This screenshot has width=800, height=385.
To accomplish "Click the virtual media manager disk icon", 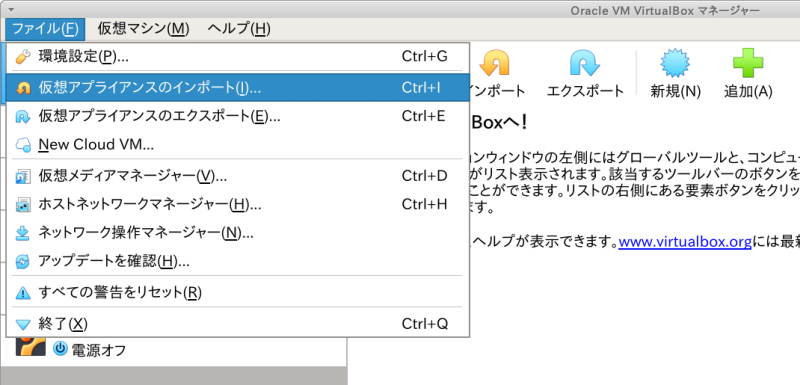I will click(23, 177).
